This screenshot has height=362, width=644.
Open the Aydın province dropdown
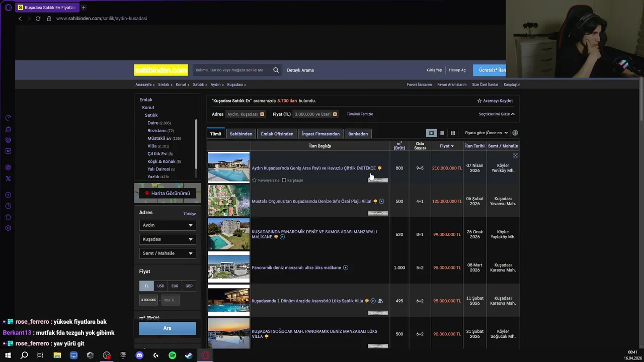tap(167, 225)
